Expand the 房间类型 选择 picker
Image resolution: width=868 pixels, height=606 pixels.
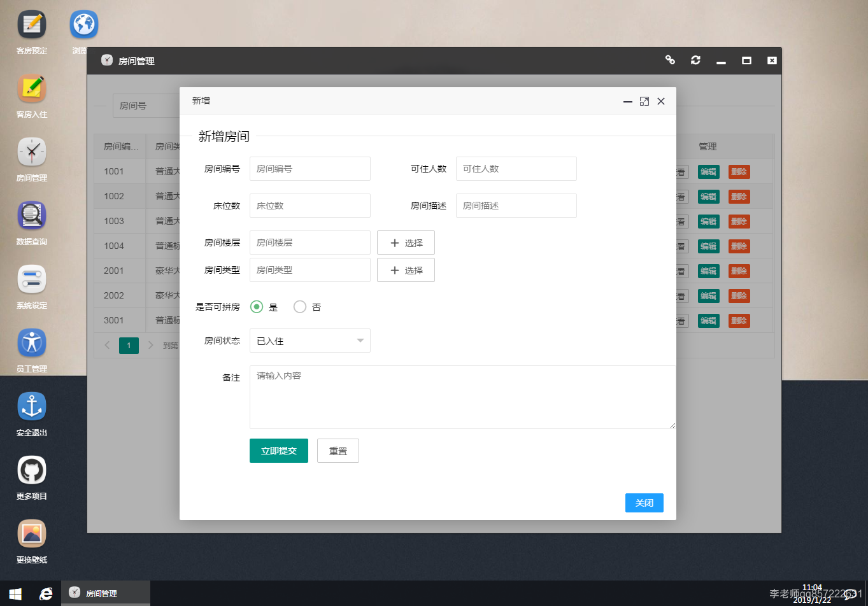[x=406, y=270]
